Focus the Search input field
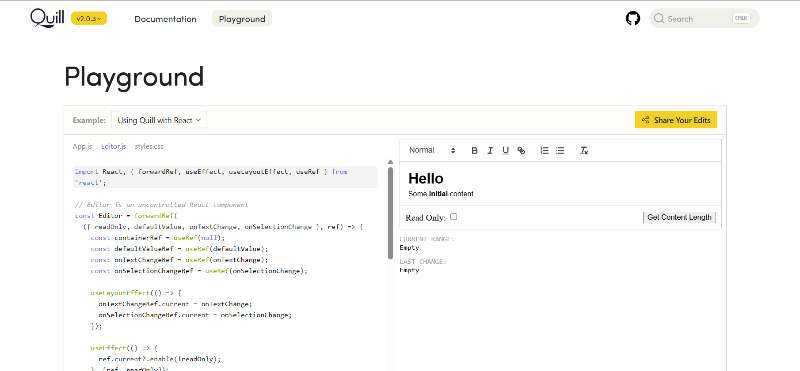The width and height of the screenshot is (800, 371). tap(704, 19)
